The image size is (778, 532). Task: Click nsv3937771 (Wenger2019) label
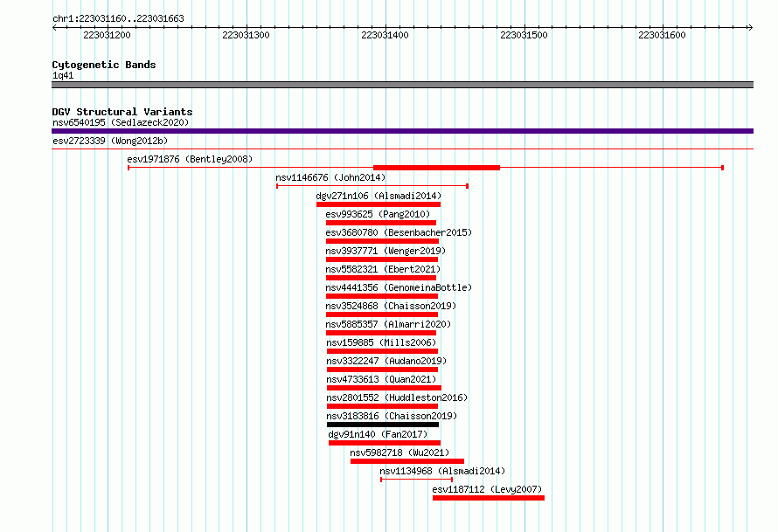coord(386,251)
